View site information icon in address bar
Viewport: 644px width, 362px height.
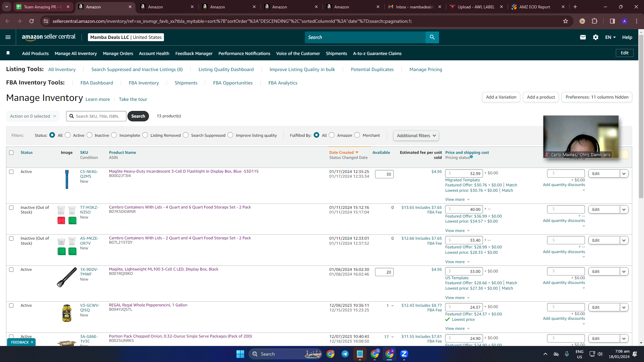(46, 21)
